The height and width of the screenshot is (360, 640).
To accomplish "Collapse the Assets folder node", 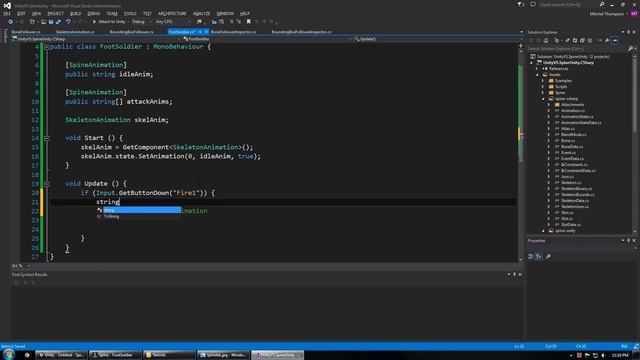I will [x=537, y=75].
